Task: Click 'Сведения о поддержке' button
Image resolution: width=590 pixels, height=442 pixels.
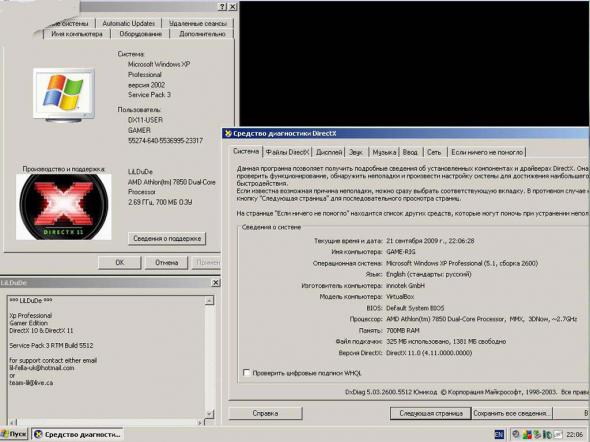Action: tap(167, 238)
